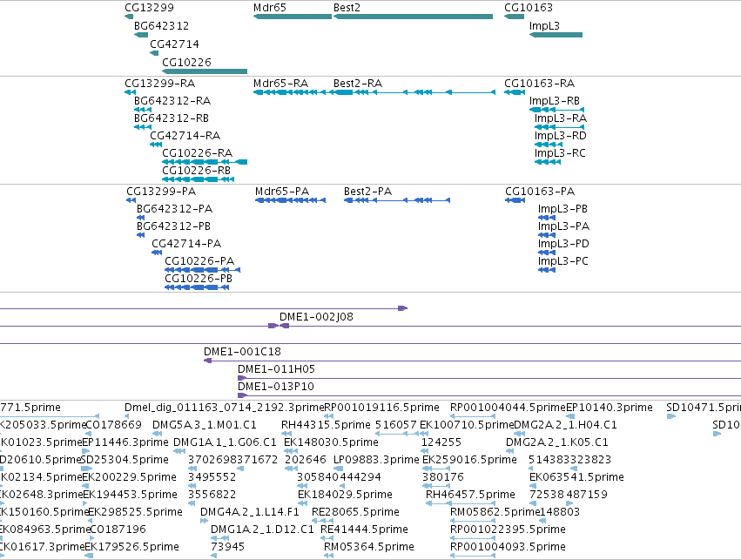
Task: Click EST RP001022395.5prime label
Action: point(508,530)
